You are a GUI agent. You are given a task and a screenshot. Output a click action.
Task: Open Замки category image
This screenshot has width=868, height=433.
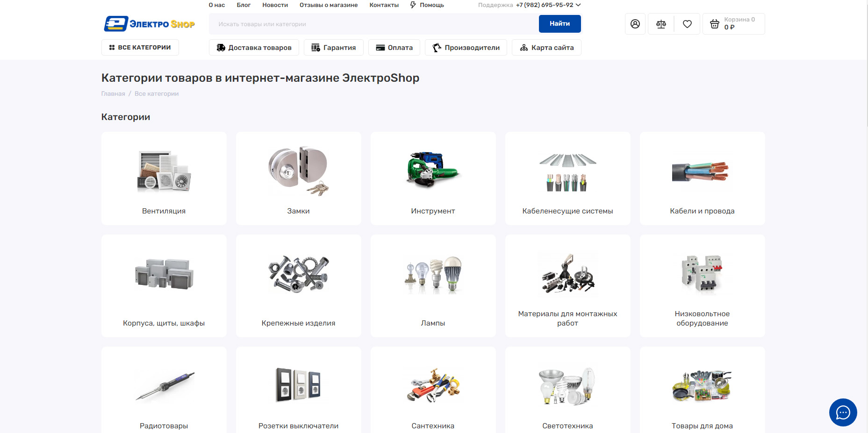299,170
